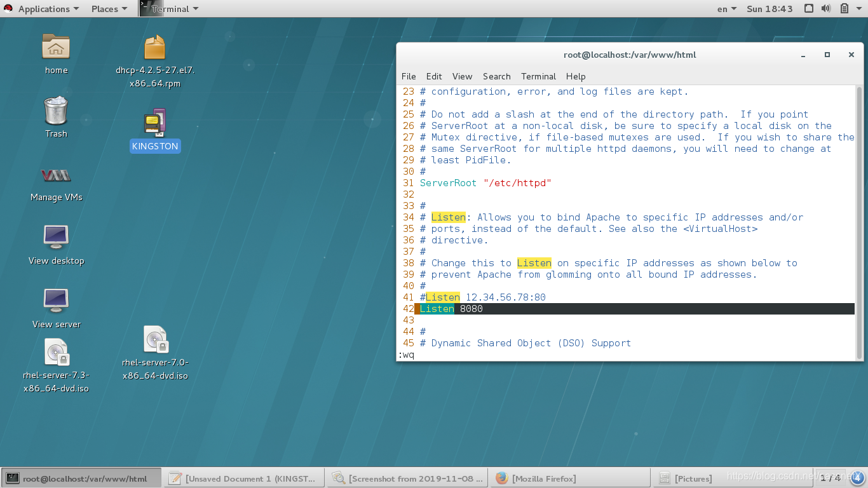The image size is (868, 488).
Task: Click the ServerRoot directive on line 31
Action: coord(448,183)
